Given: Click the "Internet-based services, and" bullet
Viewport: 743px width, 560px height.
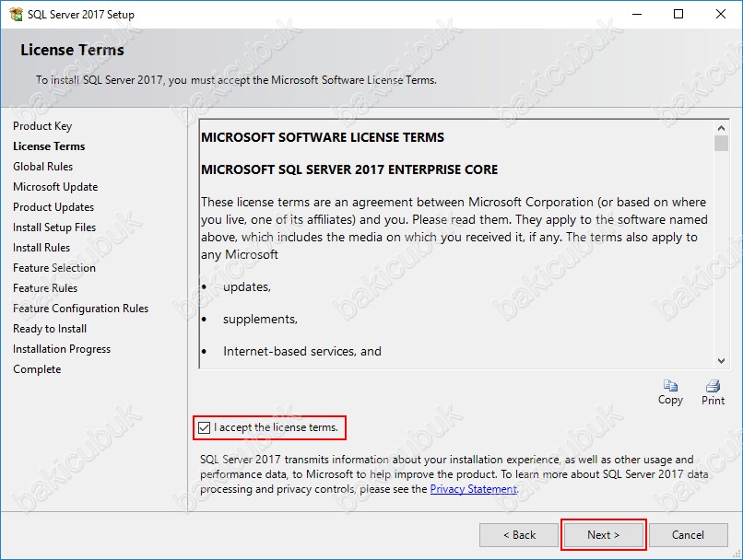Looking at the screenshot, I should 301,352.
